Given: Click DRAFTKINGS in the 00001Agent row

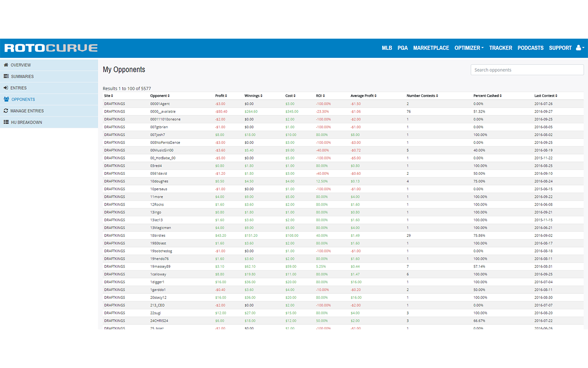Looking at the screenshot, I should [x=114, y=104].
